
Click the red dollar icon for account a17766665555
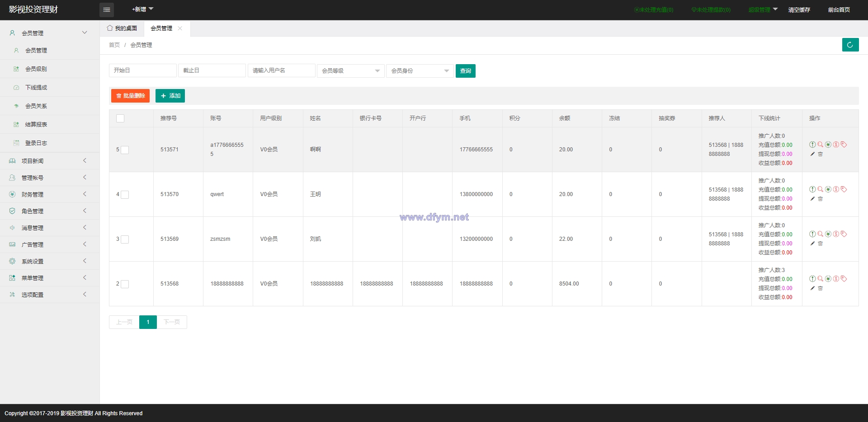click(x=836, y=145)
